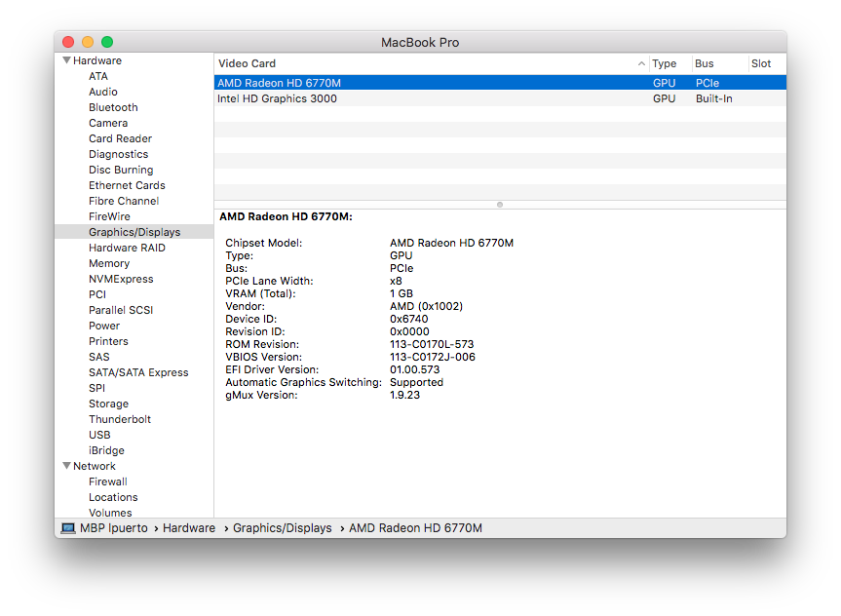This screenshot has width=841, height=616.
Task: Select Power in the sidebar
Action: tap(104, 326)
